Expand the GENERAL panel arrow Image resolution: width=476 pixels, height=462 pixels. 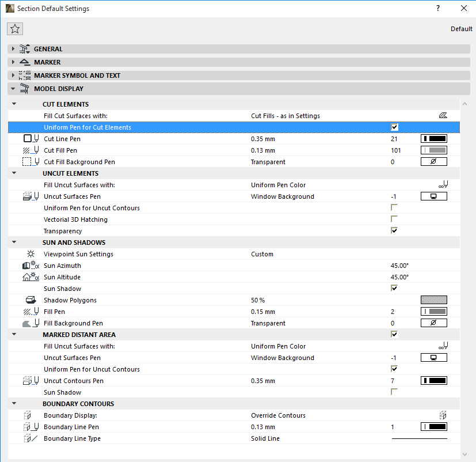13,48
